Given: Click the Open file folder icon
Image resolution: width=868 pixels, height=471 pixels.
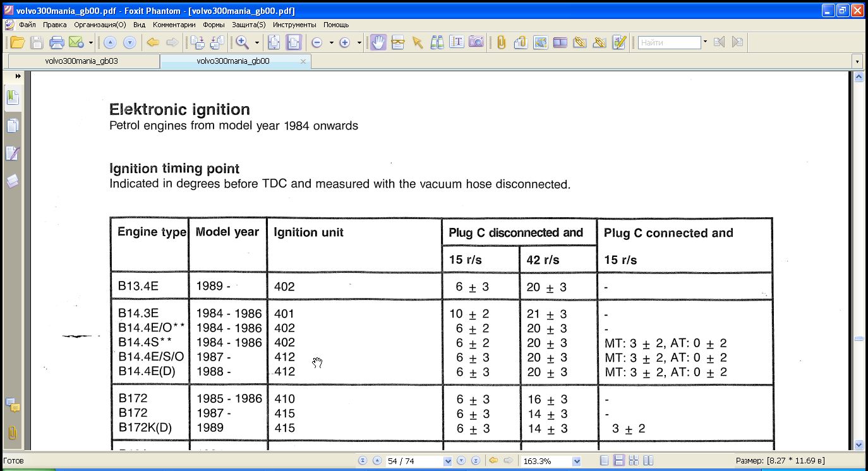Looking at the screenshot, I should [x=17, y=43].
